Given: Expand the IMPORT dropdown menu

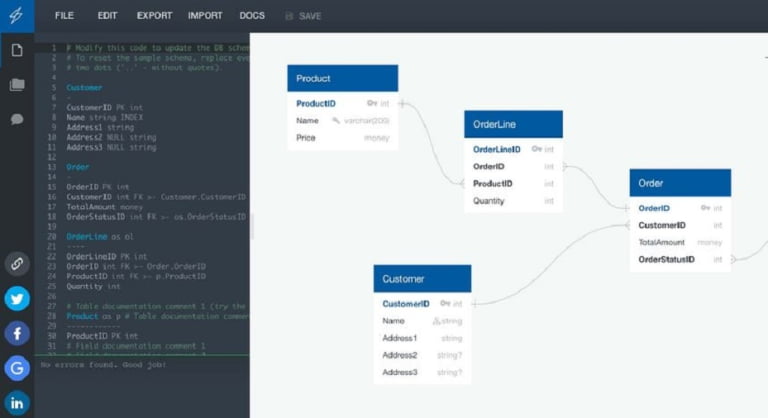Looking at the screenshot, I should click(x=205, y=16).
